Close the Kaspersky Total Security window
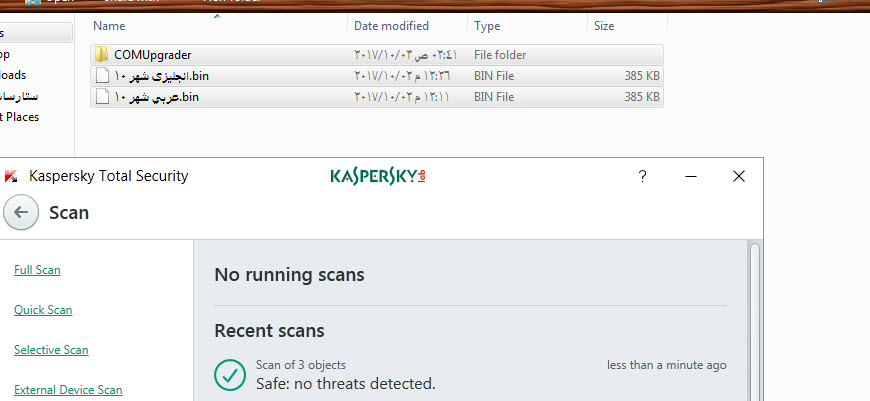This screenshot has height=401, width=870. click(739, 176)
